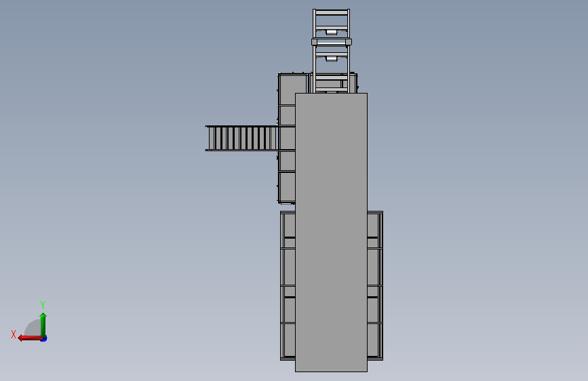The width and height of the screenshot is (588, 381).
Task: Select the lower rack frame right of the panel
Action: [375, 286]
